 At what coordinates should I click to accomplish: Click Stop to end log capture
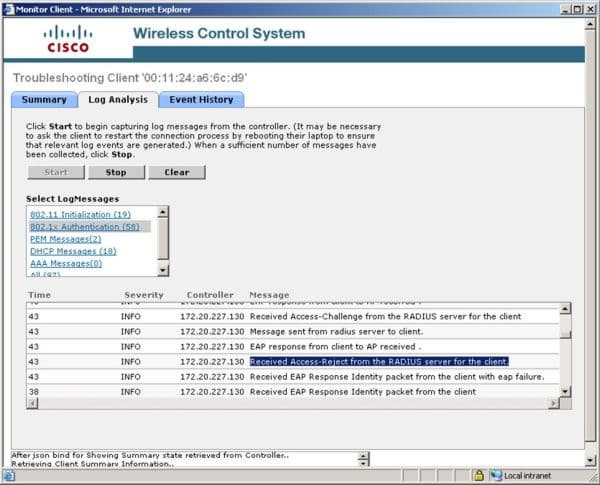(x=116, y=172)
